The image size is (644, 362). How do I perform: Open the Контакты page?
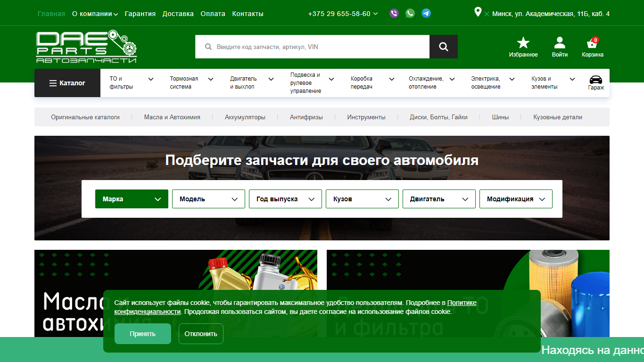point(248,14)
